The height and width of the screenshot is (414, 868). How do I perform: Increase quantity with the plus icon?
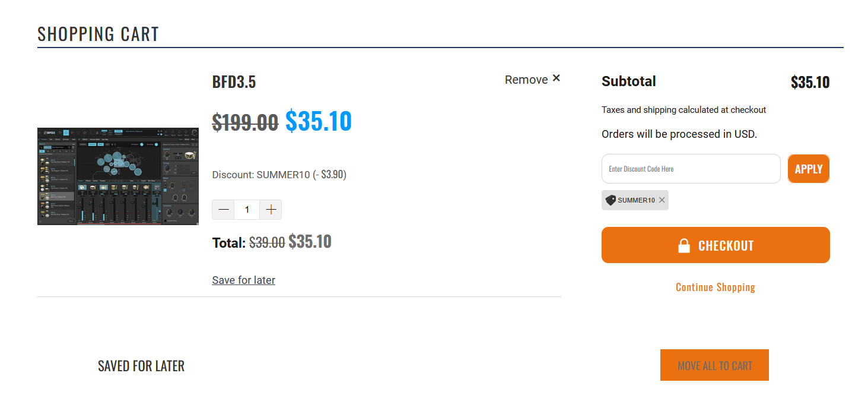[x=271, y=210]
